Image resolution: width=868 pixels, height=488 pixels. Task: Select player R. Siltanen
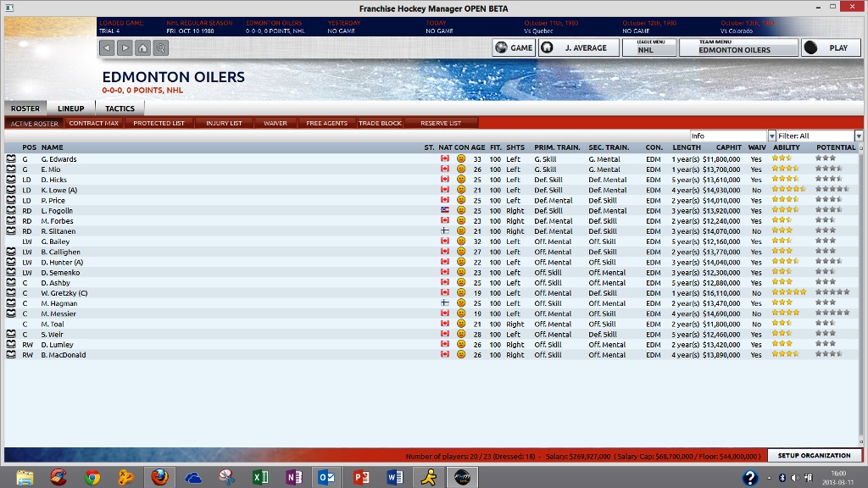point(58,231)
